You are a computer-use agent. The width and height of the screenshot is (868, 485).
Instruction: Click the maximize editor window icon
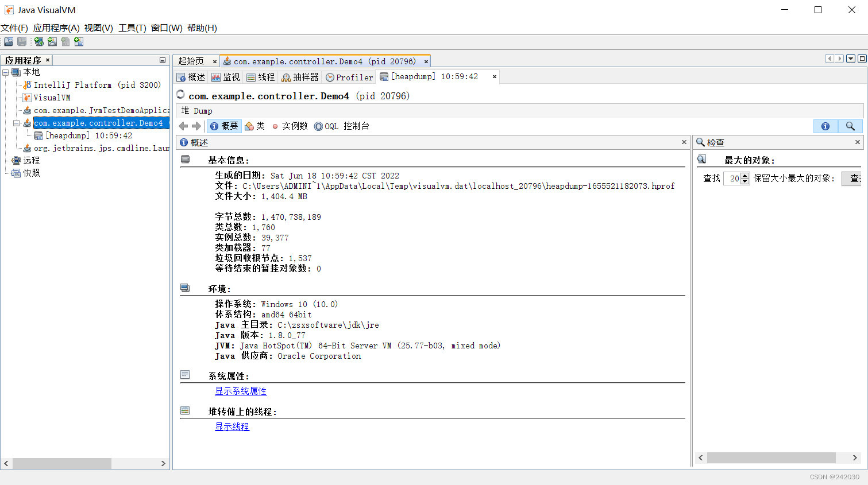point(862,59)
